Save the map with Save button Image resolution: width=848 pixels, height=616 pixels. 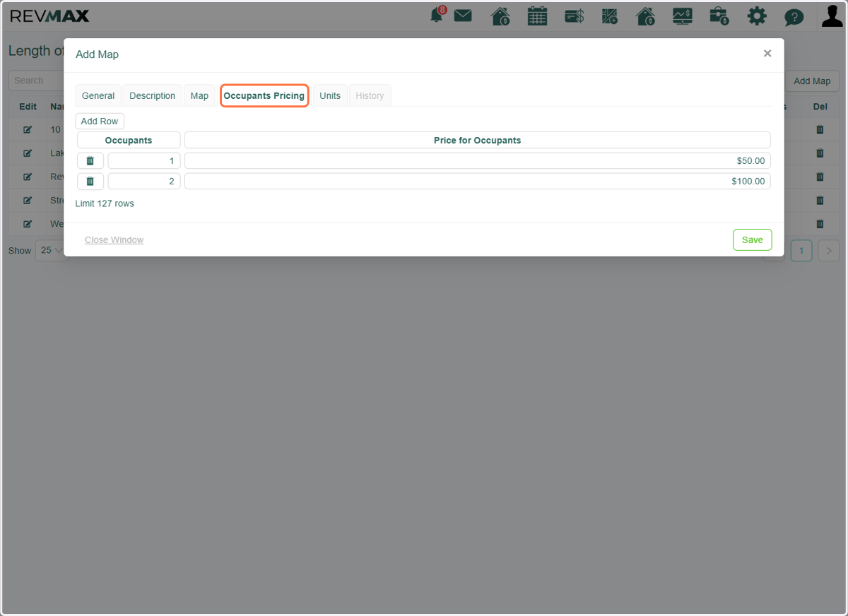tap(753, 240)
